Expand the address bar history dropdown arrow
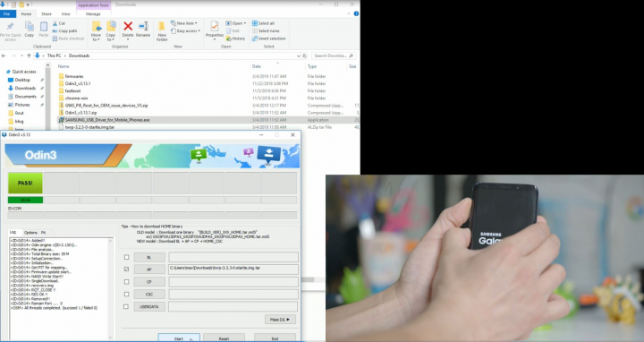The height and width of the screenshot is (342, 644). (x=298, y=56)
